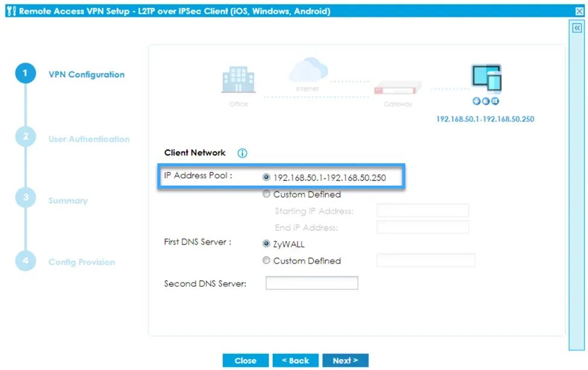Click the Windows platform icon under the client devices

tap(495, 100)
